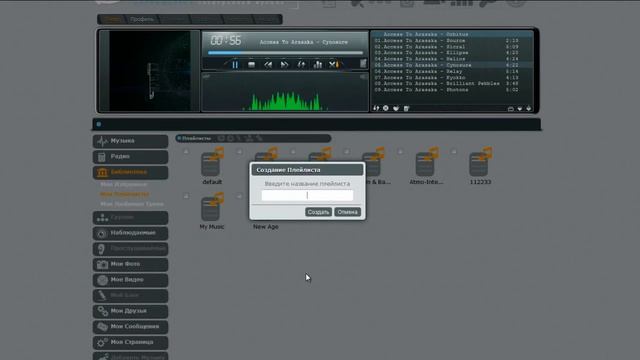Open the My Music playlist folder

click(x=212, y=207)
